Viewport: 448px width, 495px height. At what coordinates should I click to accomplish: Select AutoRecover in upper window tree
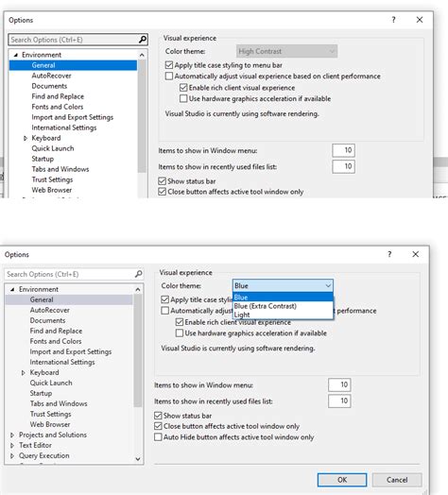[51, 76]
